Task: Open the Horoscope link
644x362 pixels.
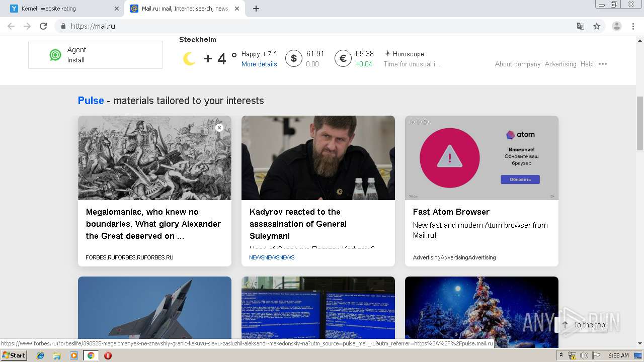Action: pyautogui.click(x=408, y=54)
